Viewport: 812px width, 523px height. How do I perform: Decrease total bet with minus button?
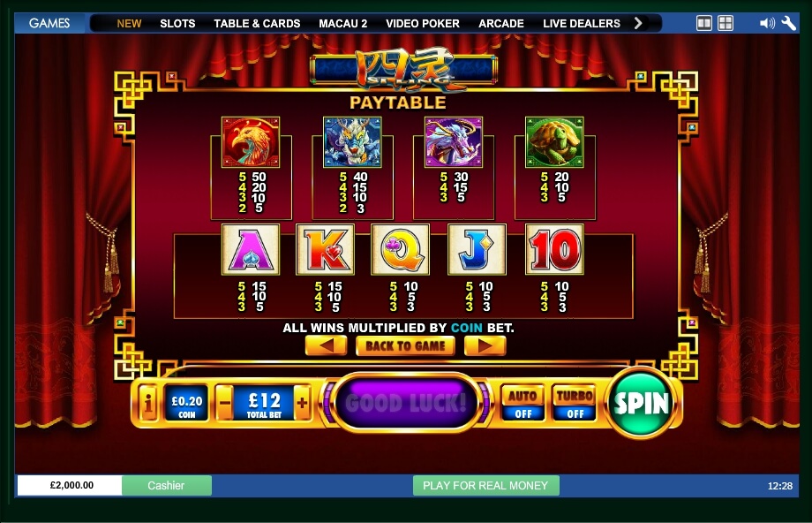[224, 403]
